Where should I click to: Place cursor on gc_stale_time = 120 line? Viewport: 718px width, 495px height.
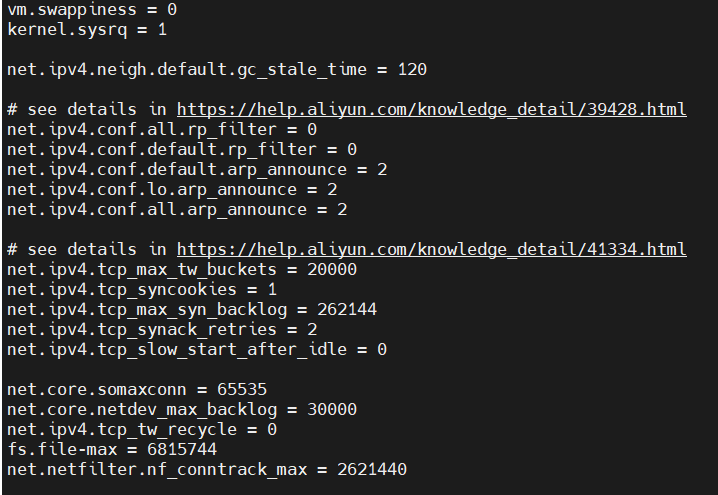[x=217, y=70]
